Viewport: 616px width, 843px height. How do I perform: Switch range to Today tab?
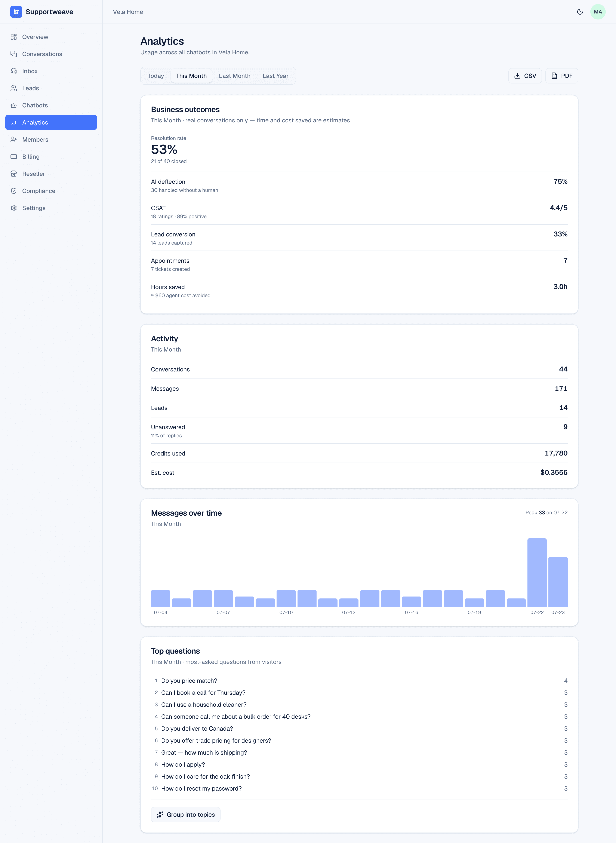pos(155,76)
